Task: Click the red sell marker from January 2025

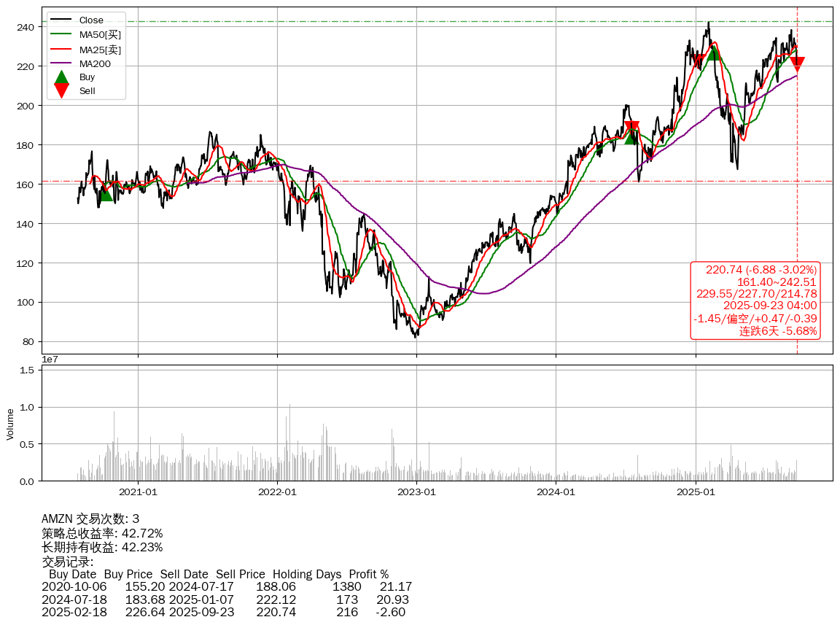Action: coord(698,60)
